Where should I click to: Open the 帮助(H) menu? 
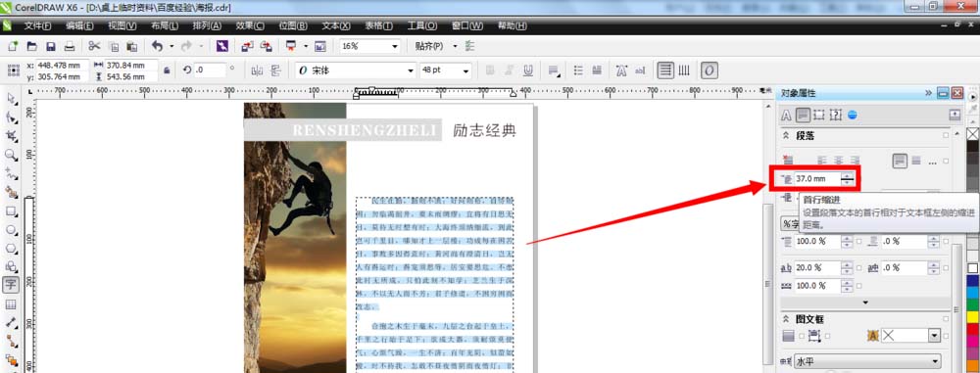[512, 25]
